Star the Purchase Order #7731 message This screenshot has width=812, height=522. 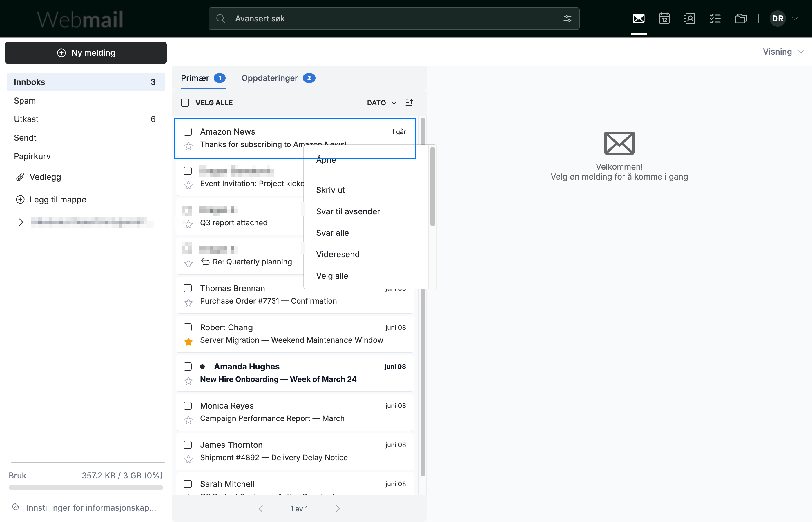(x=188, y=302)
